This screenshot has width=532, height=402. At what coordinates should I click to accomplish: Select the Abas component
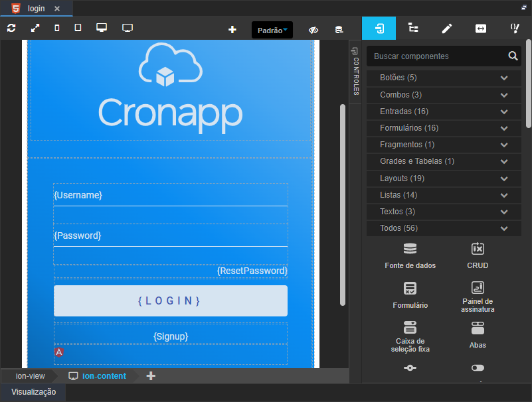pyautogui.click(x=478, y=335)
